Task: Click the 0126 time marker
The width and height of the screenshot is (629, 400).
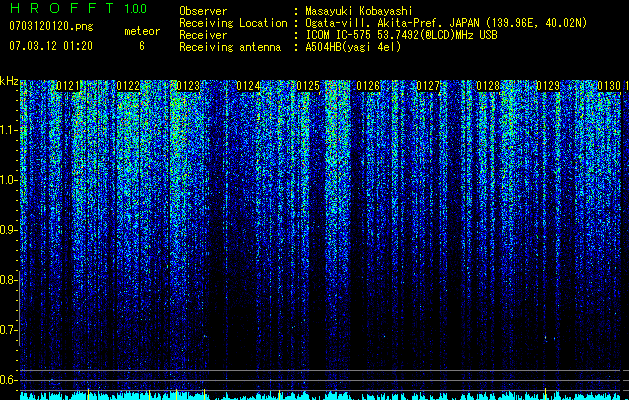Action: tap(368, 86)
